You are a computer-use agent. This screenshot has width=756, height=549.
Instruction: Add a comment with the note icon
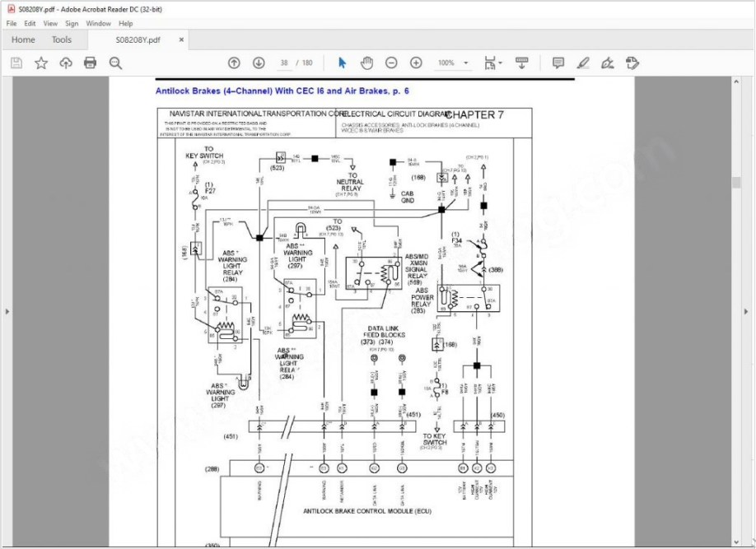(x=558, y=63)
